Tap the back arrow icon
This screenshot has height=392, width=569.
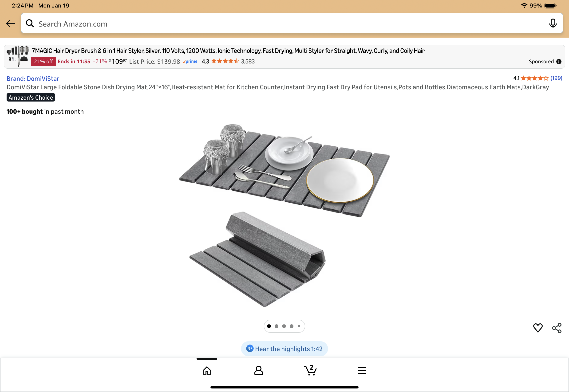[x=10, y=24]
